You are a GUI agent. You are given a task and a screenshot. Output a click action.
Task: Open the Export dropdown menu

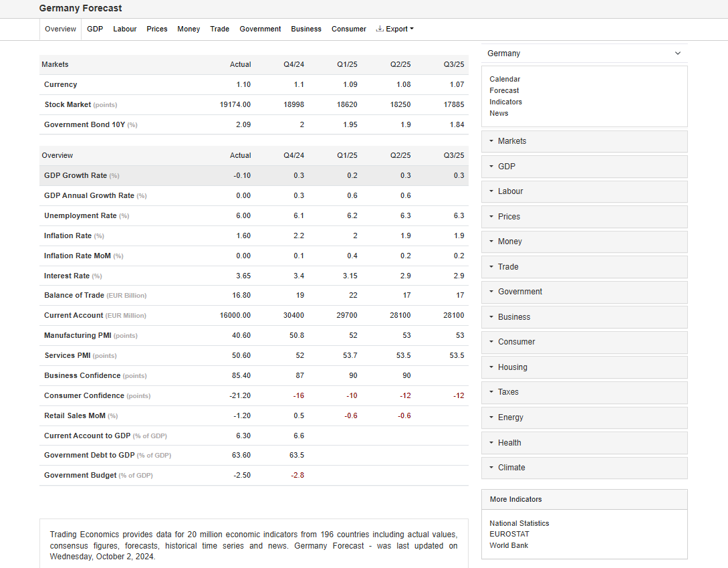click(394, 29)
